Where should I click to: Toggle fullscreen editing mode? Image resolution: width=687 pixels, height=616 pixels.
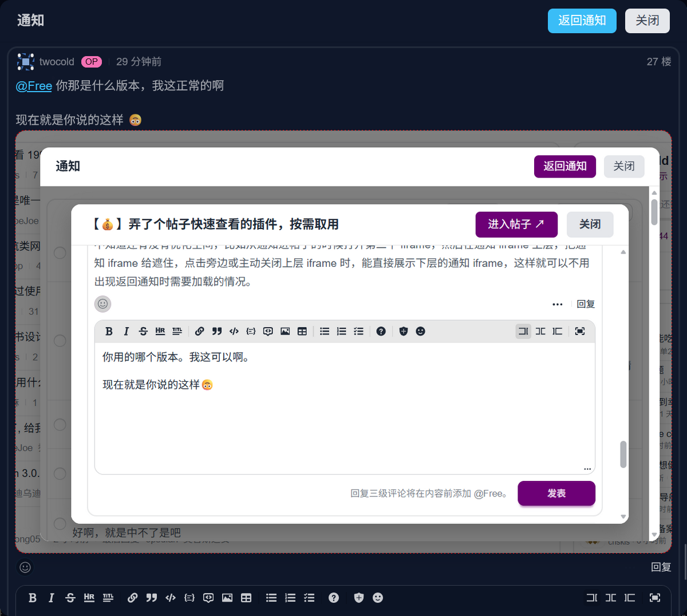(579, 331)
